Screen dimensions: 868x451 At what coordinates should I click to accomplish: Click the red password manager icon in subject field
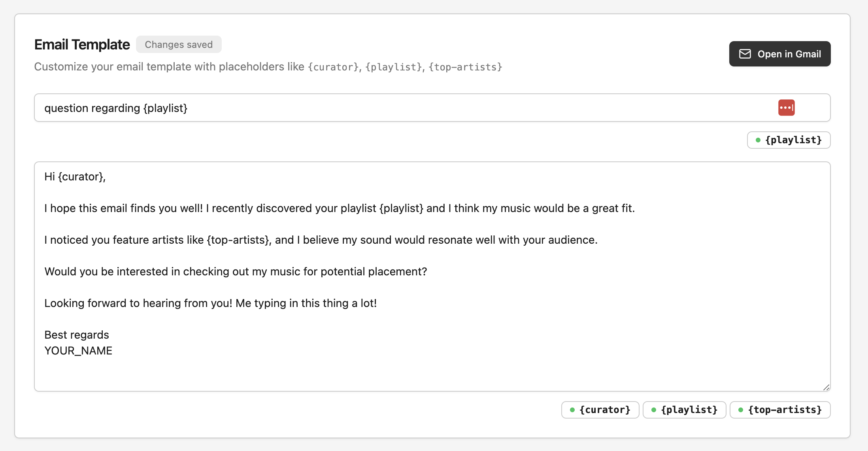click(x=786, y=108)
